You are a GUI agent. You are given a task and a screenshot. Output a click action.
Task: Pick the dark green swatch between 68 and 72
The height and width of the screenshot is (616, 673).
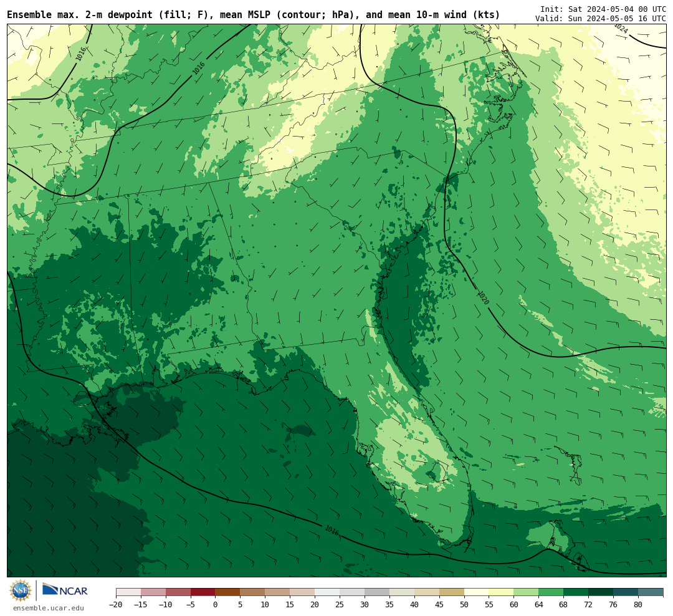(x=576, y=592)
